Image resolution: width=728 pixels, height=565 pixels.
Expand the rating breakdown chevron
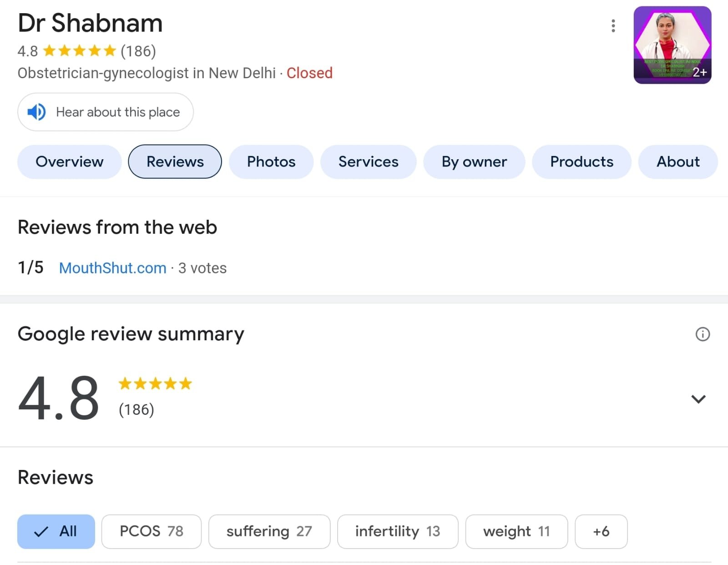(x=698, y=399)
